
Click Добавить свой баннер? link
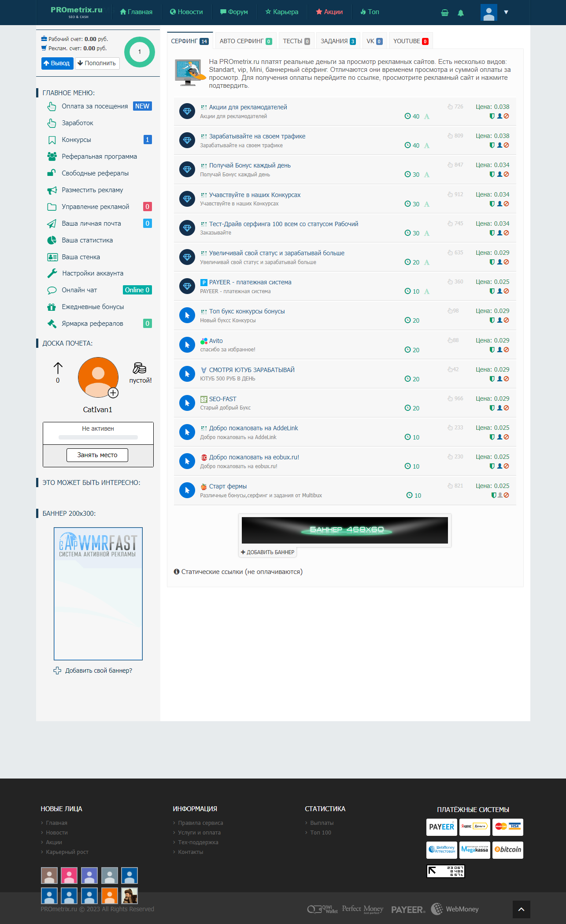(x=99, y=671)
